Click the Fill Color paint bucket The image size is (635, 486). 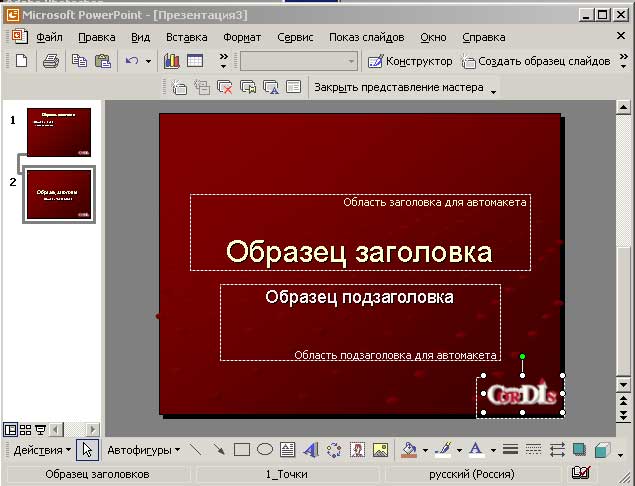pyautogui.click(x=408, y=450)
